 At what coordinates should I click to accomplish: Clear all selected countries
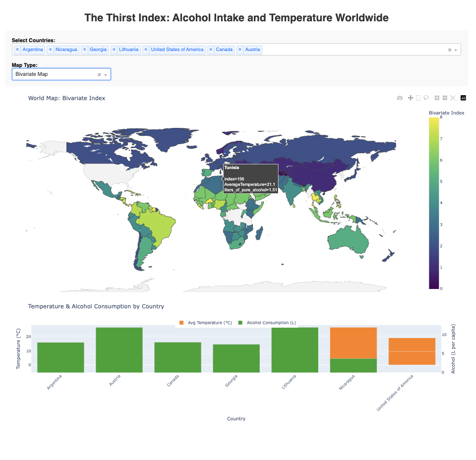pos(449,50)
